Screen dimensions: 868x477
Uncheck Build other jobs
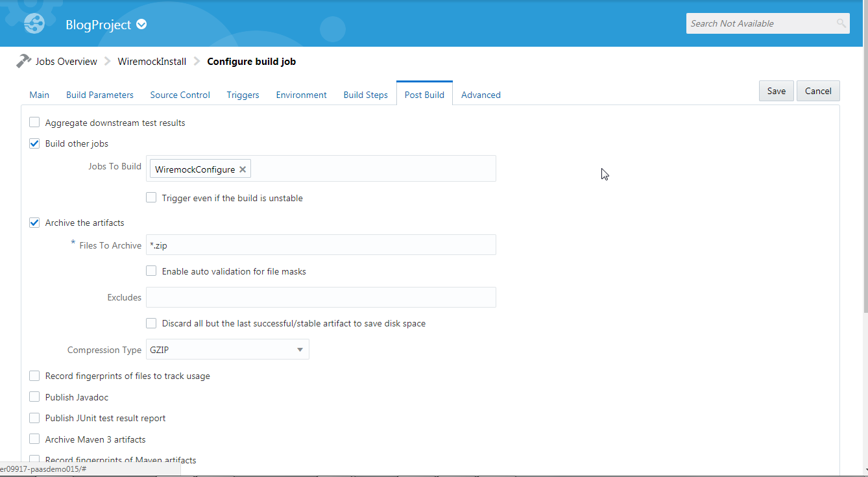[x=34, y=143]
